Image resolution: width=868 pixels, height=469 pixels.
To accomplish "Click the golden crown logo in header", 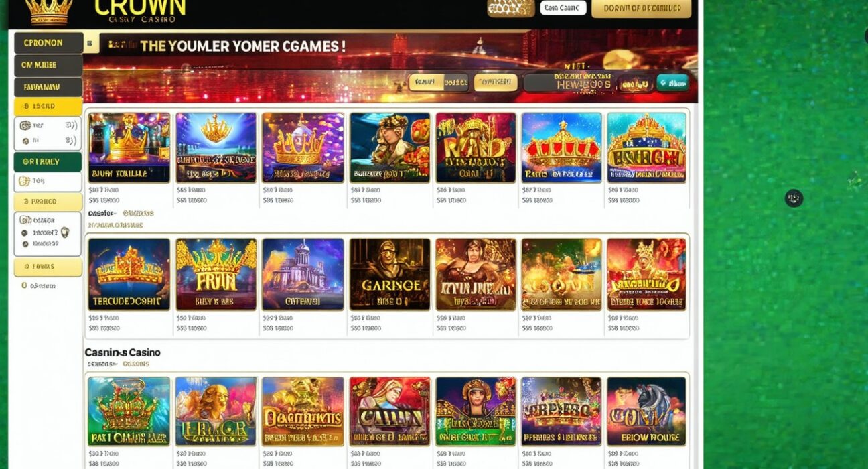I will click(x=49, y=11).
